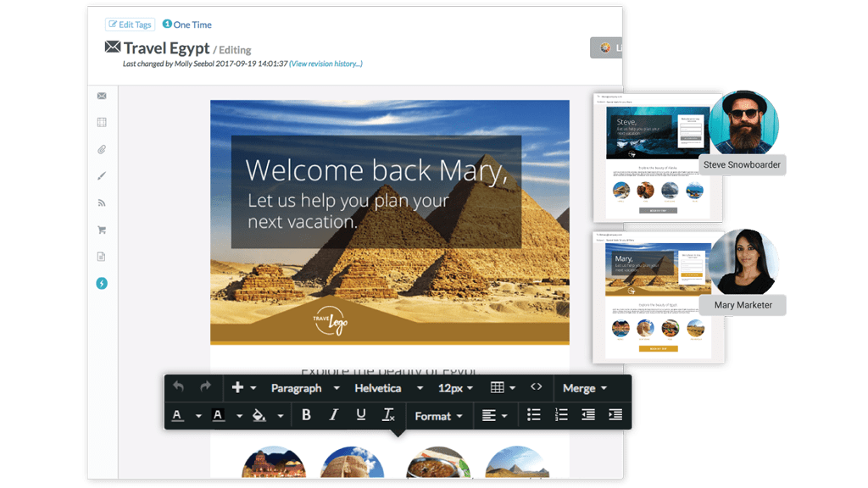Image resolution: width=868 pixels, height=488 pixels.
Task: Toggle italic formatting
Action: pyautogui.click(x=334, y=414)
